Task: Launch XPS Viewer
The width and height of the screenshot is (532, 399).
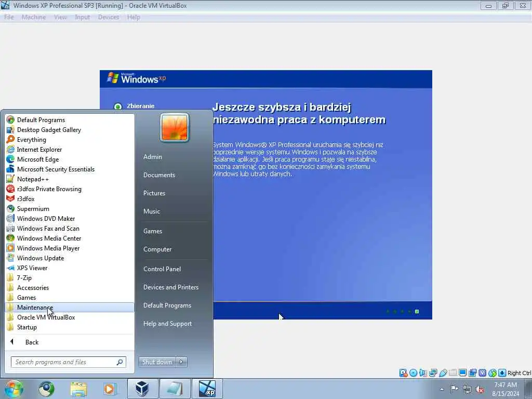Action: coord(70,268)
